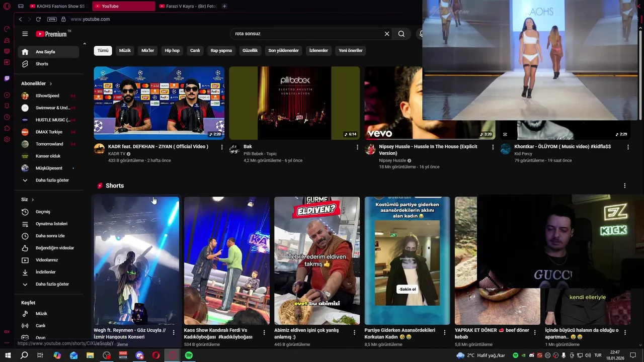Screen dimensions: 644x362
Task: Open a new browser tab with plus
Action: [224, 6]
